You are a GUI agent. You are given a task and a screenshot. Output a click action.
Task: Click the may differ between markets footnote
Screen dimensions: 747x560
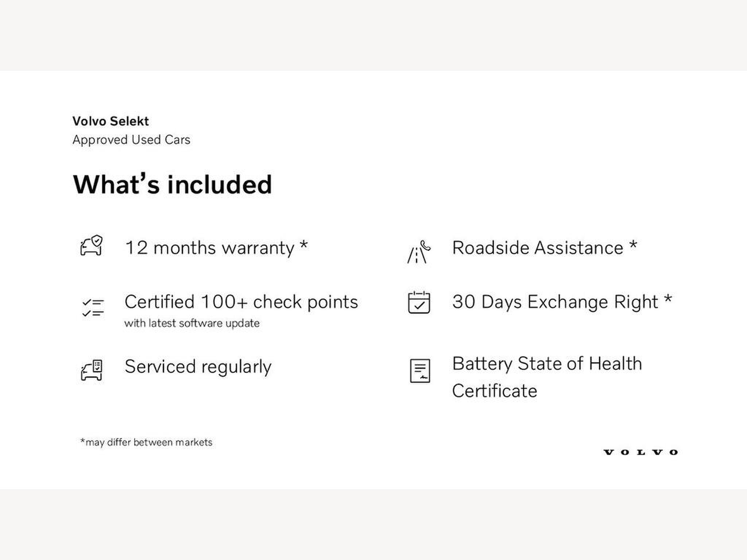click(x=146, y=442)
